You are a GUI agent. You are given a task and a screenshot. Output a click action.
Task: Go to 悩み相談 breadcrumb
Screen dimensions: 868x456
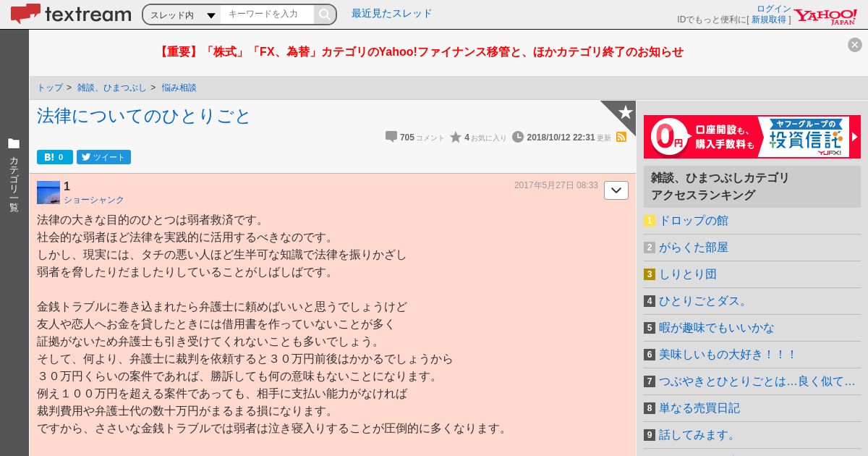pos(179,88)
